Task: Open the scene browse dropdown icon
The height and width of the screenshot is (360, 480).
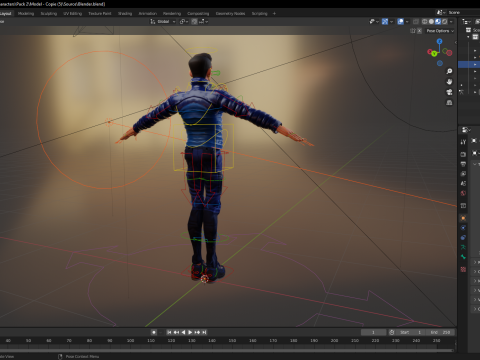Action: (x=441, y=12)
